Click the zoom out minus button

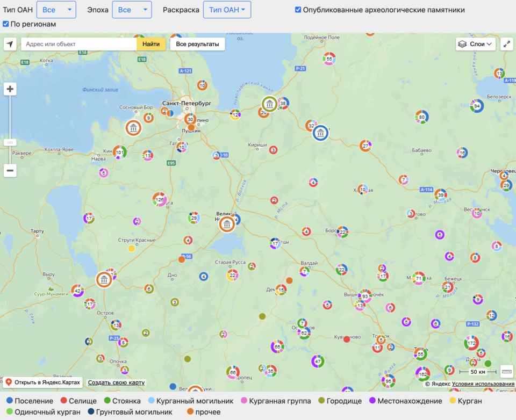[10, 171]
